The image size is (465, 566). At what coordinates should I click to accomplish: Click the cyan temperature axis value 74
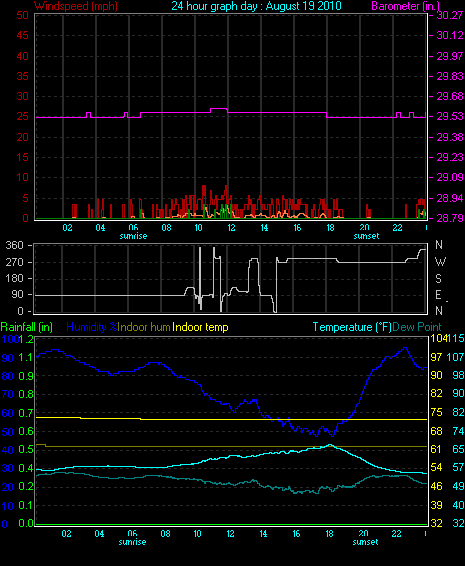tap(459, 431)
